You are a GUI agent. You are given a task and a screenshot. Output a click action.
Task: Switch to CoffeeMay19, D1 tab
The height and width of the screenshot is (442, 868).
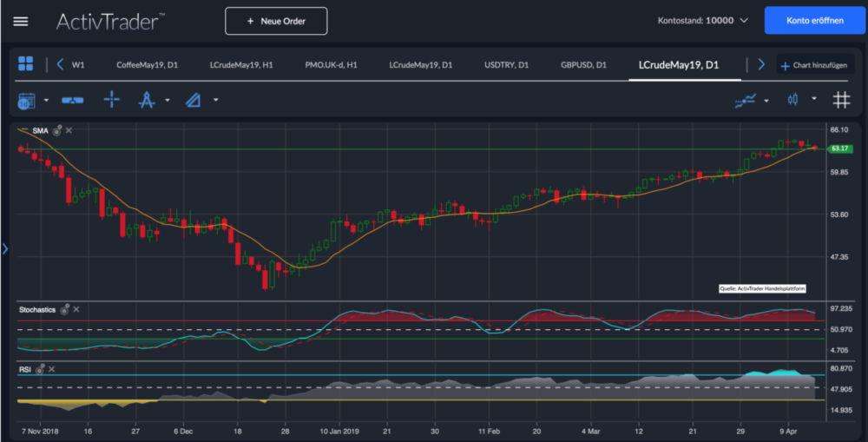point(148,65)
